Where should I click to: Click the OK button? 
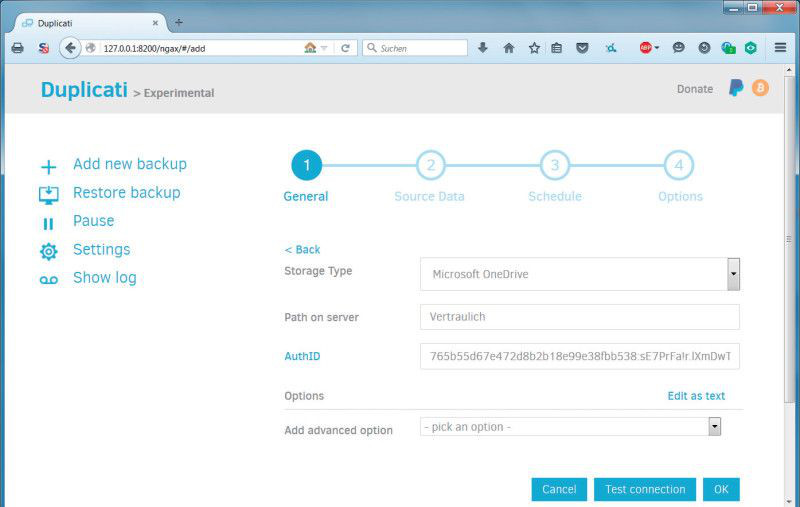721,490
